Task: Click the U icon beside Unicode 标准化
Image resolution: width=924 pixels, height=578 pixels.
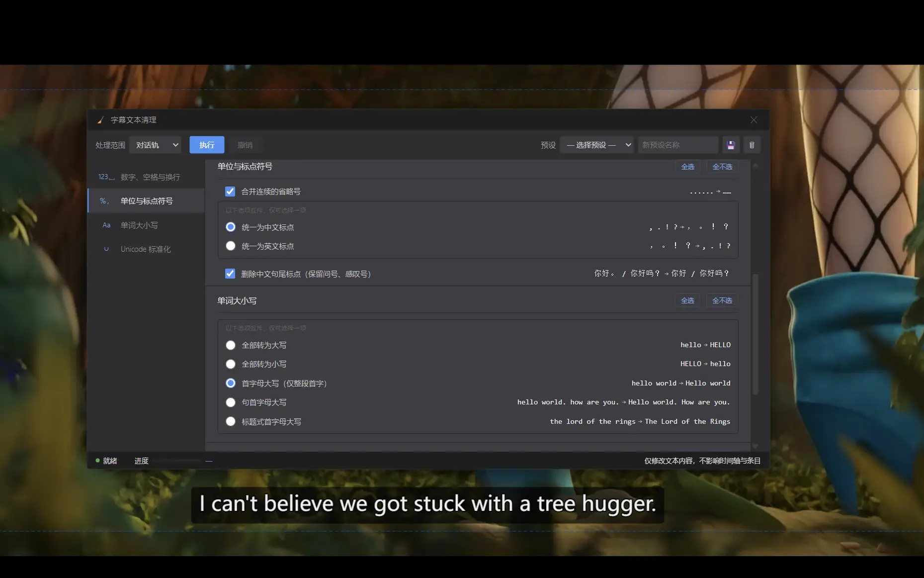Action: [x=106, y=249]
